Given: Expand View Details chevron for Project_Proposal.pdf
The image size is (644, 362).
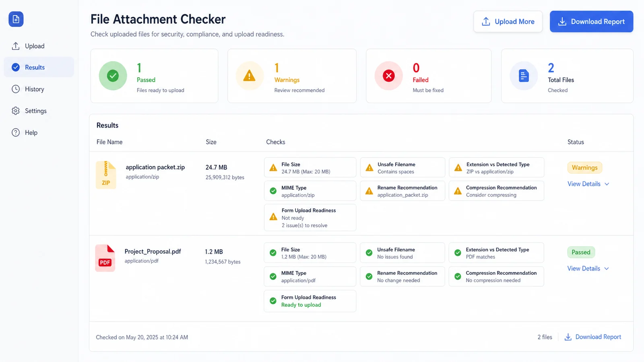Looking at the screenshot, I should pyautogui.click(x=607, y=269).
